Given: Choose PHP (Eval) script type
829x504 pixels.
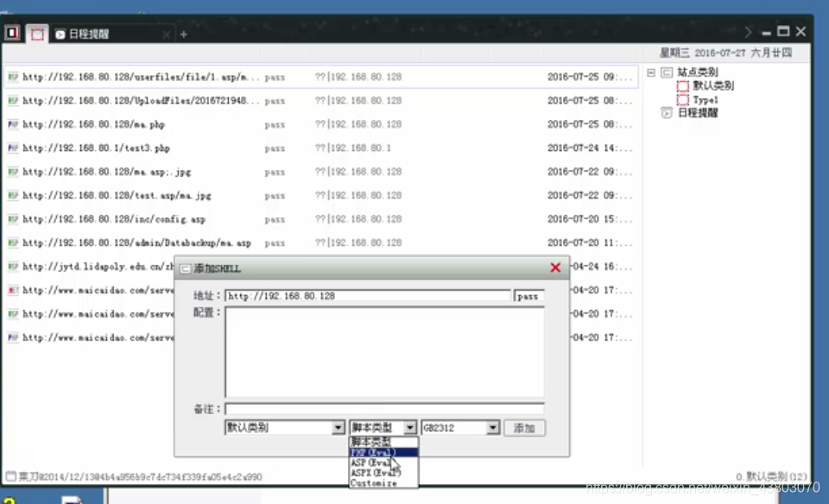Looking at the screenshot, I should tap(383, 453).
